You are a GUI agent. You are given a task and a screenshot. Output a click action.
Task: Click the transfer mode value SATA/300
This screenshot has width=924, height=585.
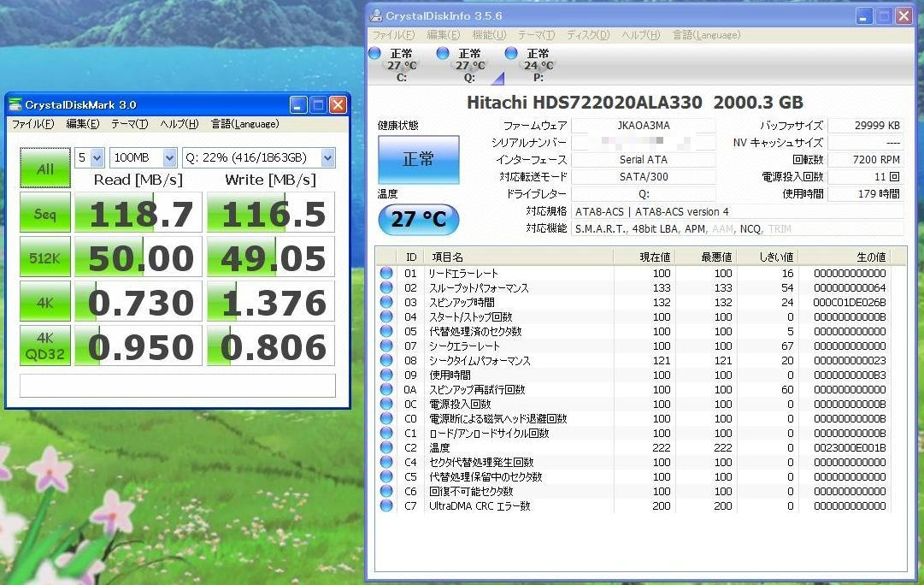click(x=644, y=176)
